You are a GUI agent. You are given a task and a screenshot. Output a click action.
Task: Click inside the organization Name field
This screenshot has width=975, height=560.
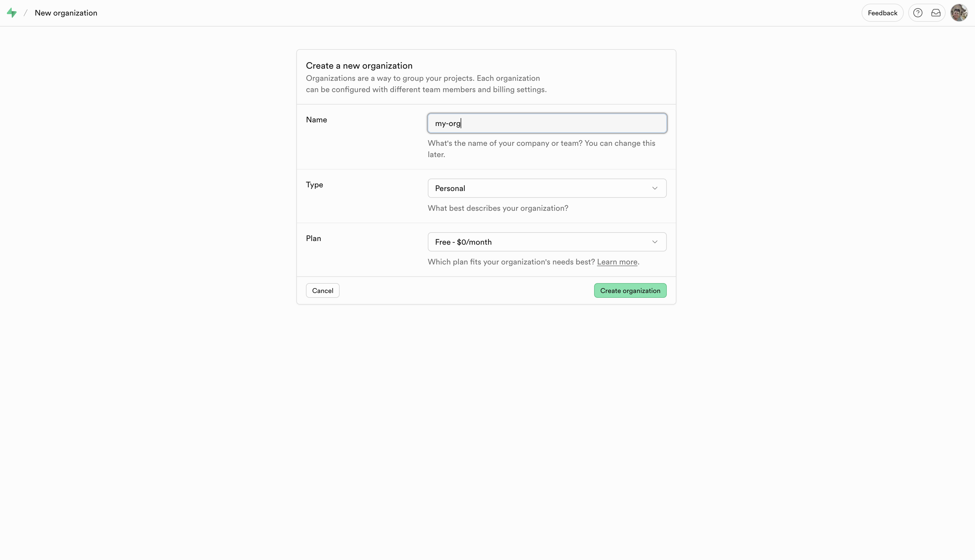click(x=547, y=123)
